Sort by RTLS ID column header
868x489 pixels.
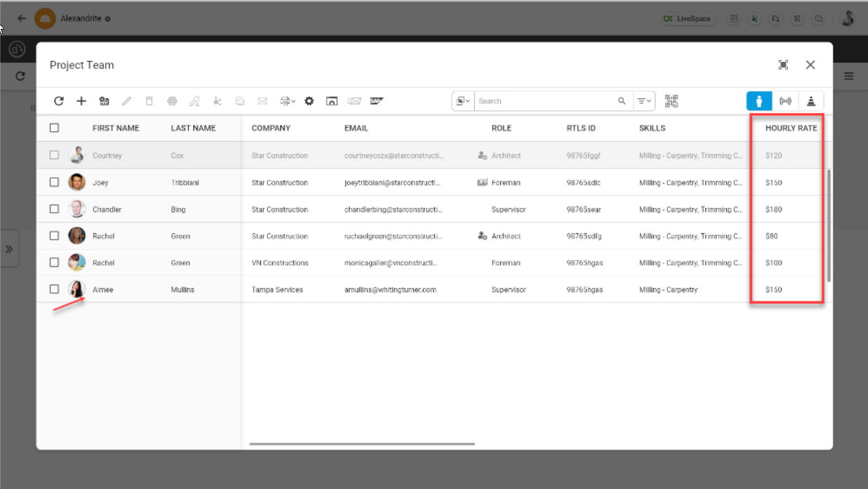(x=581, y=129)
